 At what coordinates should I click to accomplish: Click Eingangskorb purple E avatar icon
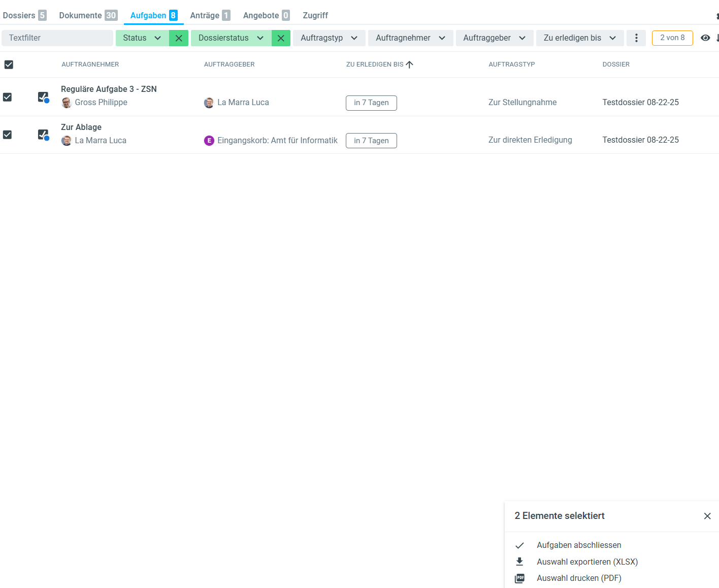point(209,141)
